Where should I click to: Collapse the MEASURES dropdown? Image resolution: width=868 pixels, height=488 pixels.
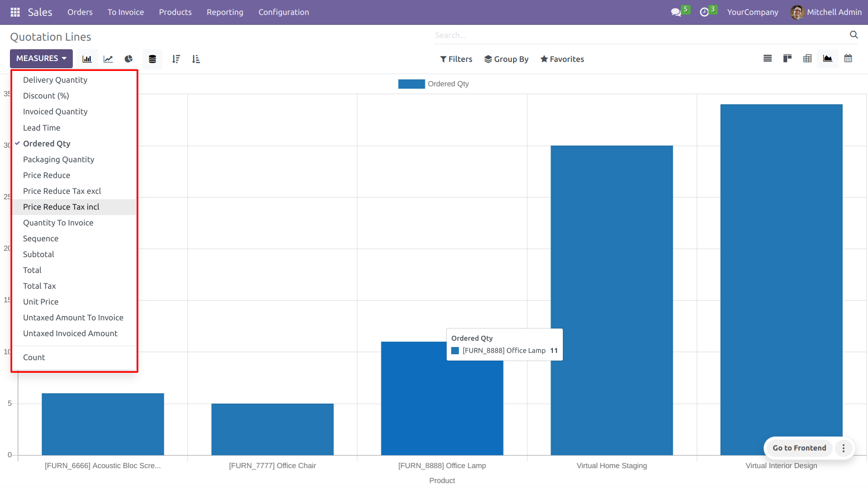click(x=41, y=58)
